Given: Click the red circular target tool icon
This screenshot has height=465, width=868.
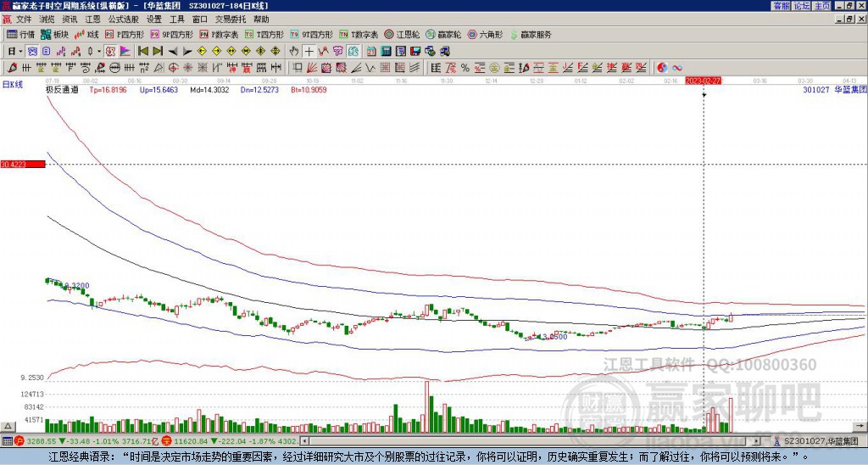Looking at the screenshot, I should coord(173,68).
